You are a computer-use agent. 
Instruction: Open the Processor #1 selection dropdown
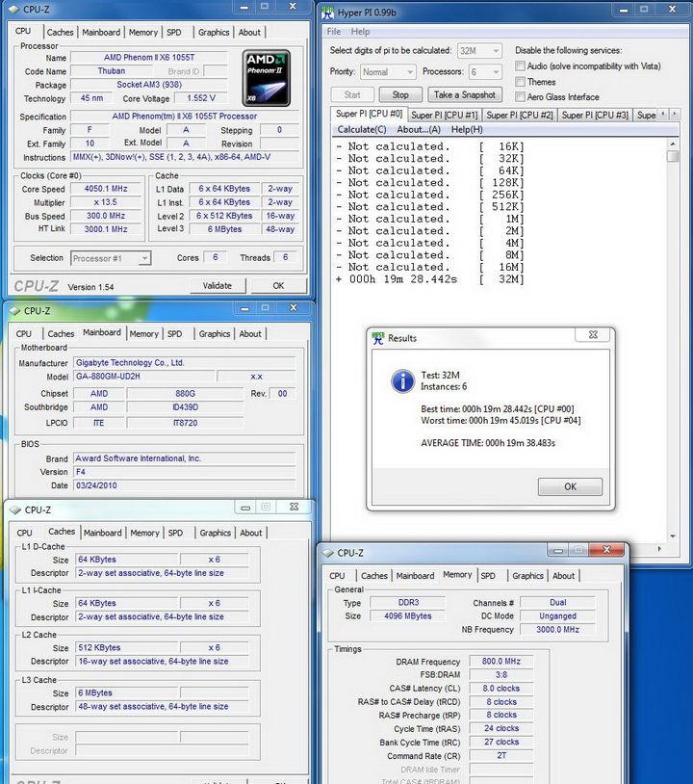(111, 258)
